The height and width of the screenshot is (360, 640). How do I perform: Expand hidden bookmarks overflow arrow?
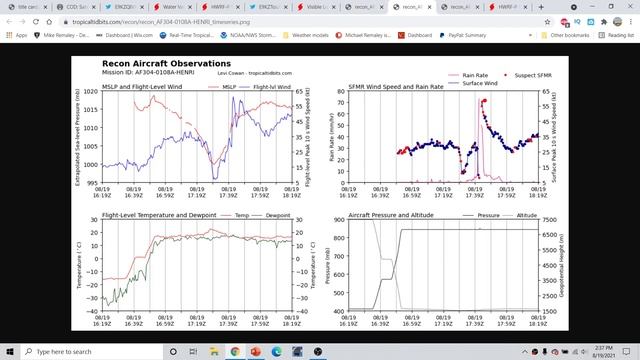[x=530, y=36]
